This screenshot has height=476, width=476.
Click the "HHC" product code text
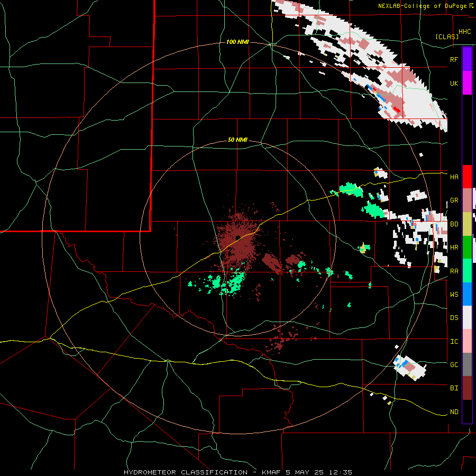pos(464,32)
